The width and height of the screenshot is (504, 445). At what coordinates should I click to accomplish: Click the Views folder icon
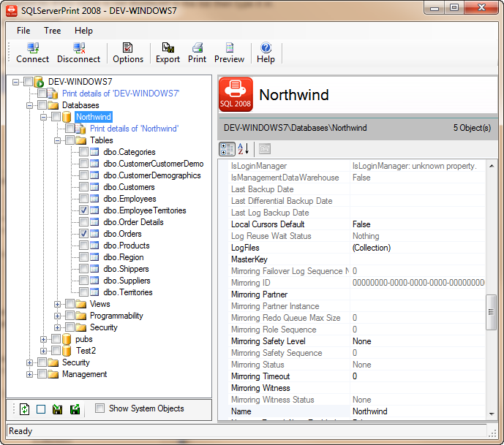[80, 304]
